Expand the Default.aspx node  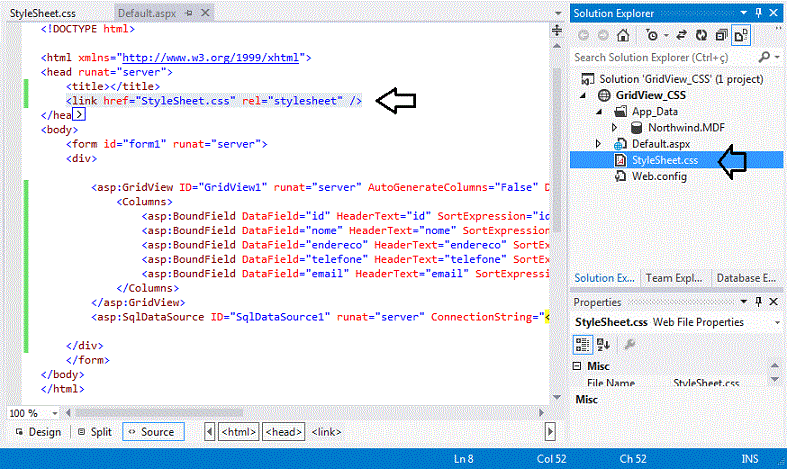(598, 144)
